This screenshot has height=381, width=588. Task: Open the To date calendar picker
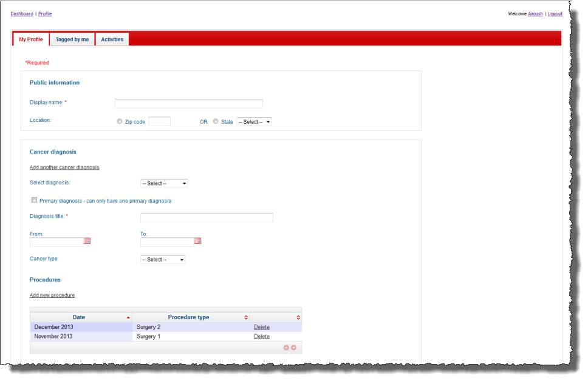(x=197, y=241)
